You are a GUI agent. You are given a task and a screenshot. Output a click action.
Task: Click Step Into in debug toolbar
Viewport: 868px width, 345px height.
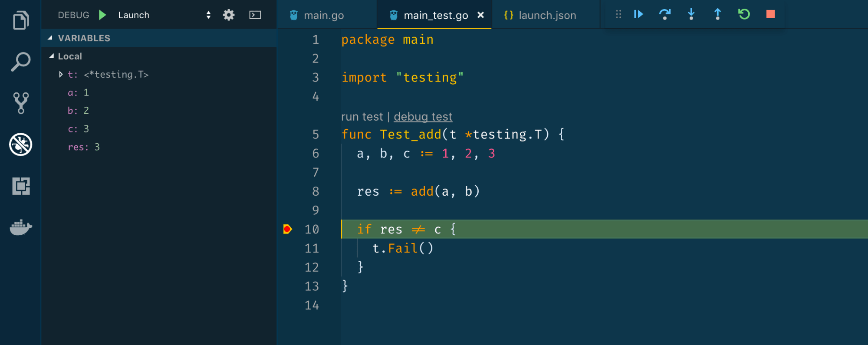(x=691, y=14)
